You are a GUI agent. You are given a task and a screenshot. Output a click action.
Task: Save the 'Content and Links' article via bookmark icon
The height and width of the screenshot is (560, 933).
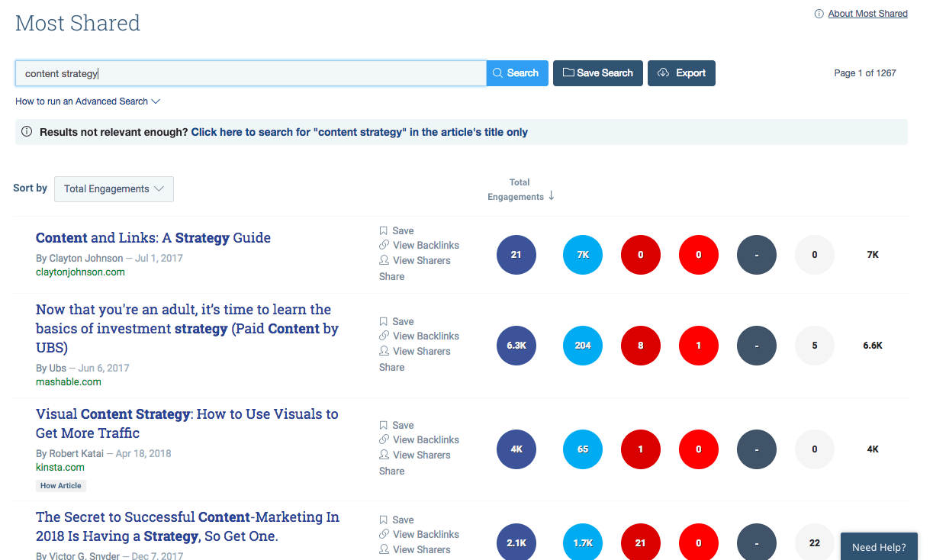tap(384, 230)
